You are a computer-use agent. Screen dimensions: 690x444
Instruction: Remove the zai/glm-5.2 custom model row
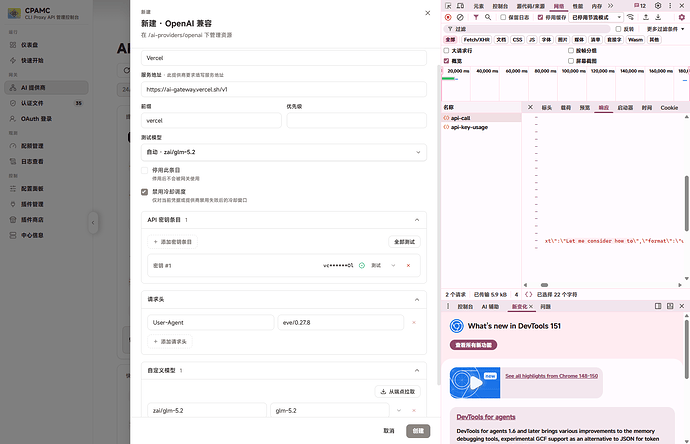pyautogui.click(x=414, y=411)
